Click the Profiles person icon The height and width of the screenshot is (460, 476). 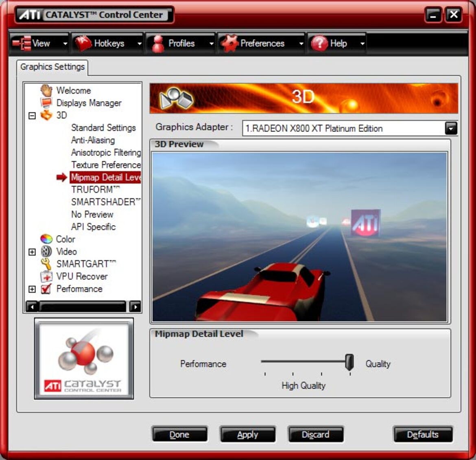(157, 44)
